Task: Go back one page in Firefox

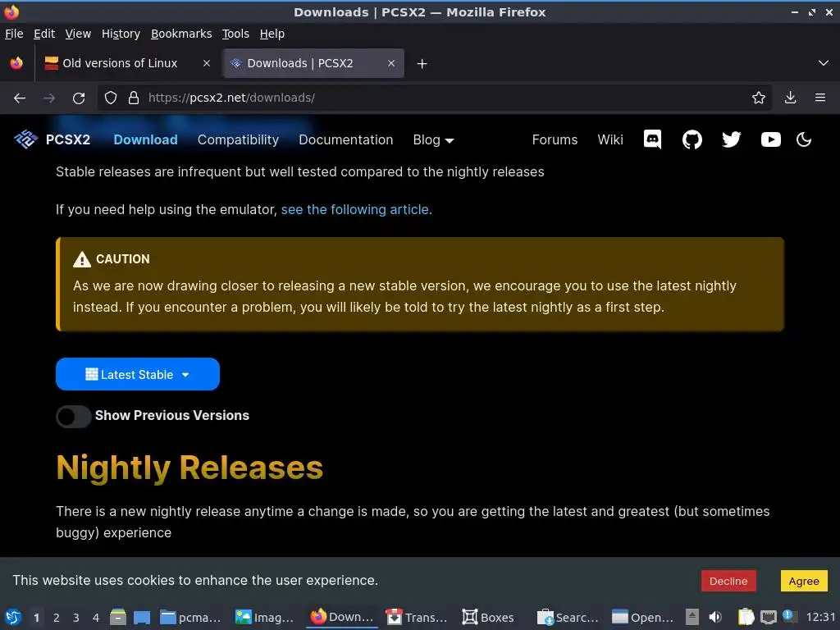Action: click(x=20, y=98)
